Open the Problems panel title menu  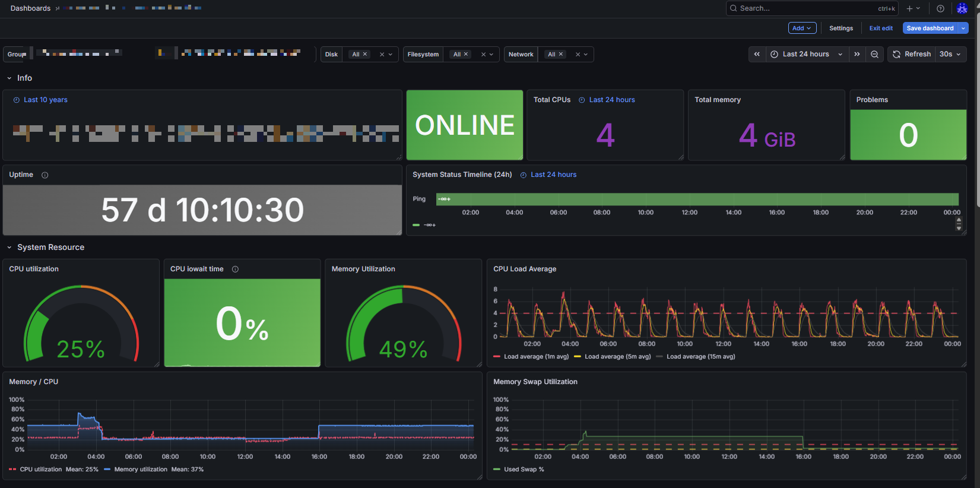pos(872,100)
